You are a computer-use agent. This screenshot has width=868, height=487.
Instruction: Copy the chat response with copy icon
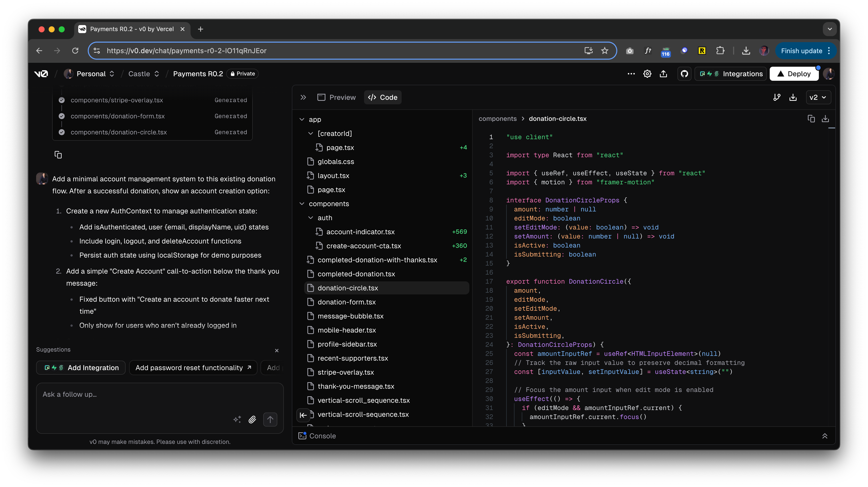coord(58,155)
